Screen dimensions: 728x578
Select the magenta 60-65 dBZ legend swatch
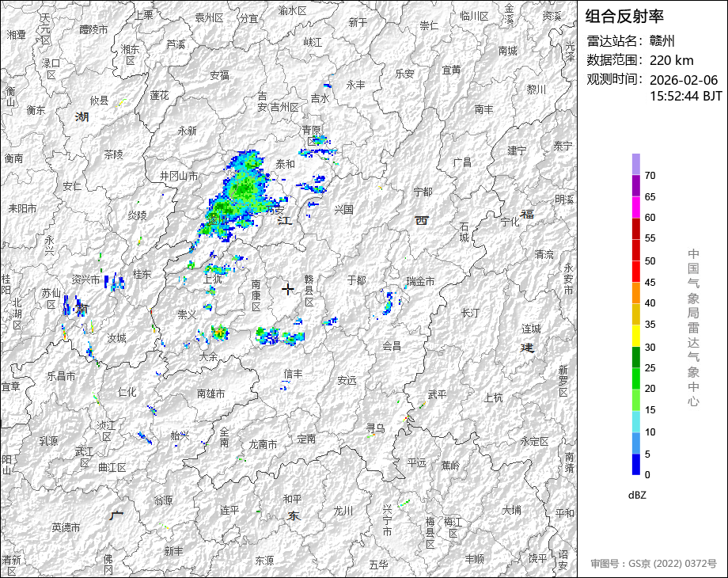point(636,207)
